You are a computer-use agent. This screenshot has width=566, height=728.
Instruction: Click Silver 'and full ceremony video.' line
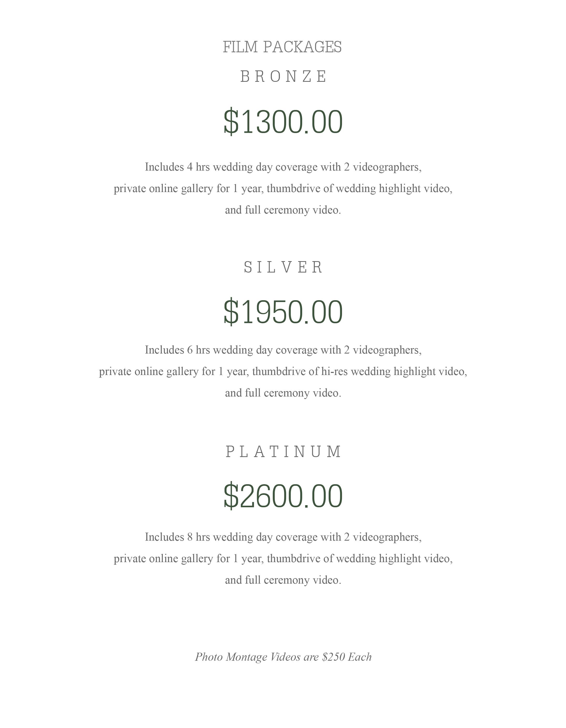(x=283, y=393)
